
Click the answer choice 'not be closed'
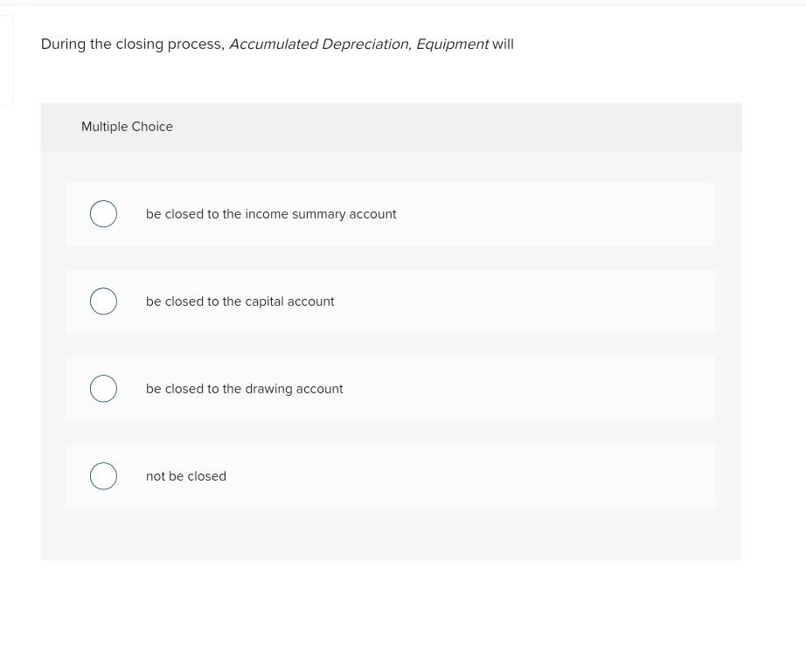coord(186,476)
